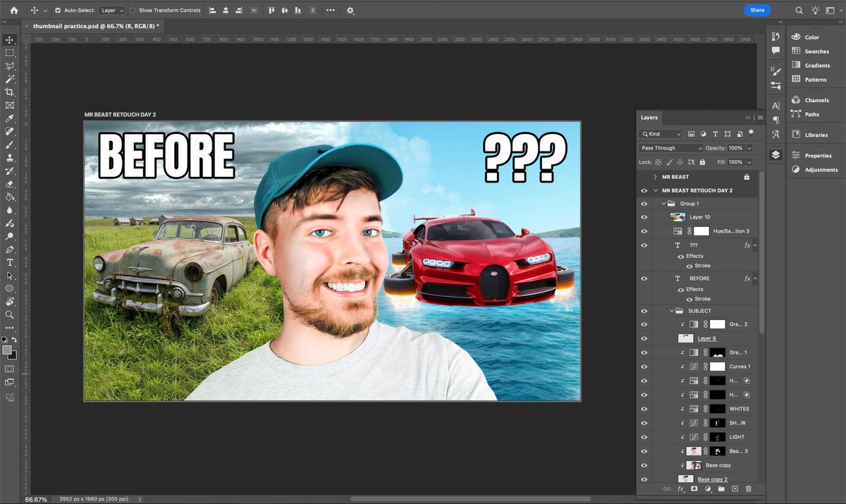Select the Eyedropper tool
This screenshot has height=504, width=846.
click(x=10, y=118)
